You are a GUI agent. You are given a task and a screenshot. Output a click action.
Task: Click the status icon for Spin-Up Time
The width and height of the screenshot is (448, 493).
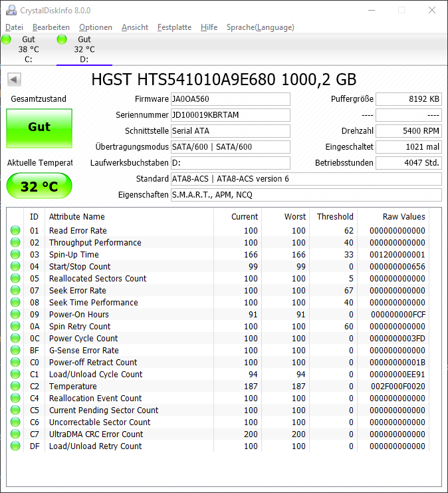coord(15,254)
